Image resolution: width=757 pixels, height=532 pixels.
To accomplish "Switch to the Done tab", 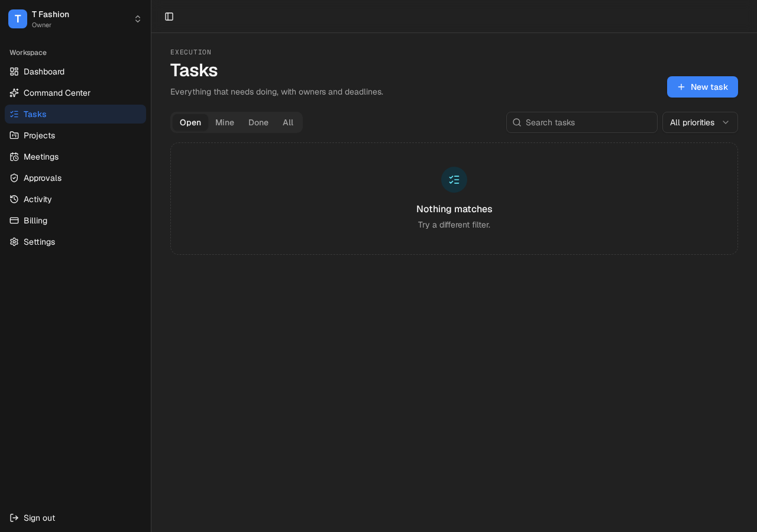I will pos(258,122).
